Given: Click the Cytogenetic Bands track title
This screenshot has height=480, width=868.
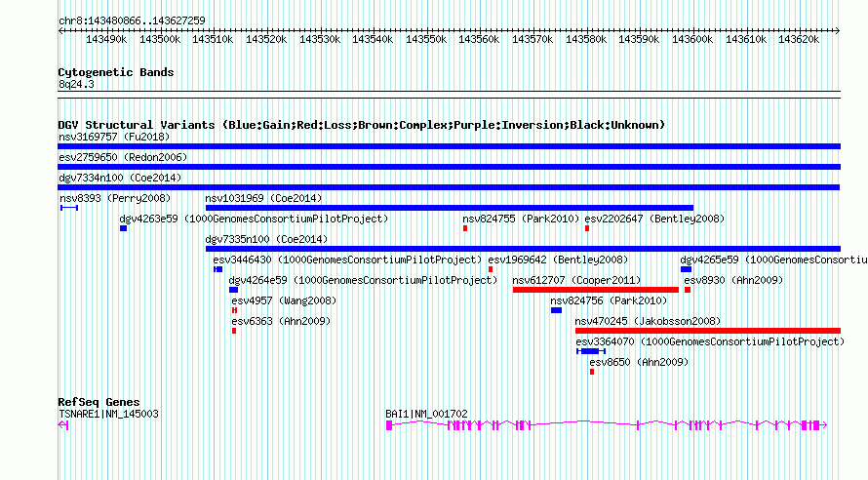Looking at the screenshot, I should click(116, 72).
